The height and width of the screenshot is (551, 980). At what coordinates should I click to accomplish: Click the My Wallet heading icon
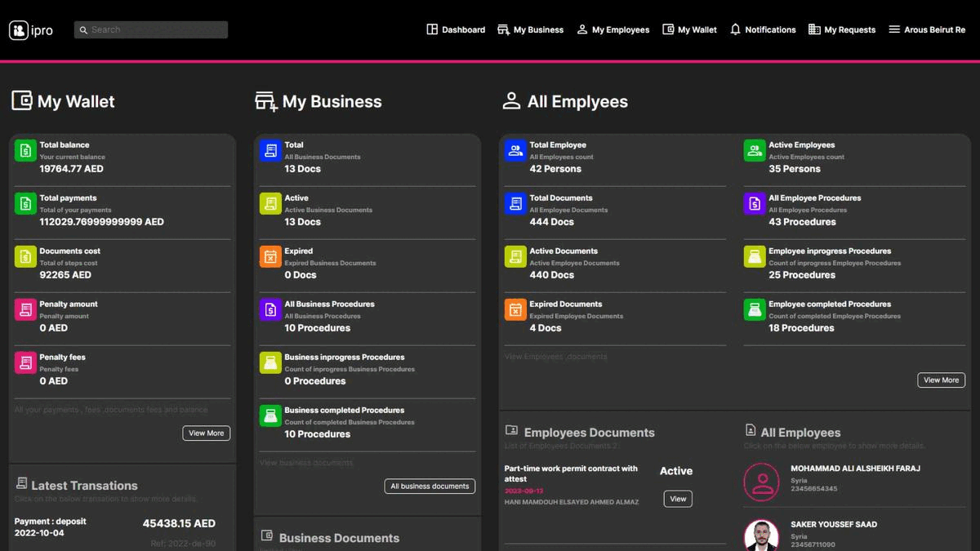pyautogui.click(x=22, y=101)
